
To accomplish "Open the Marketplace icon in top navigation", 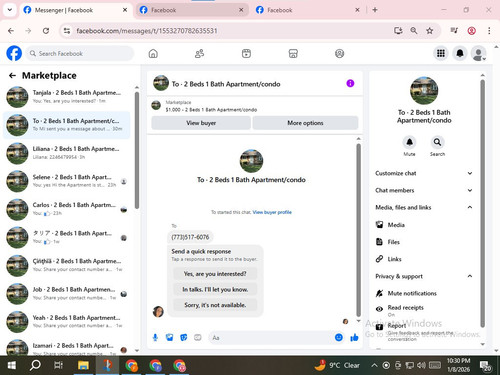I will 293,53.
